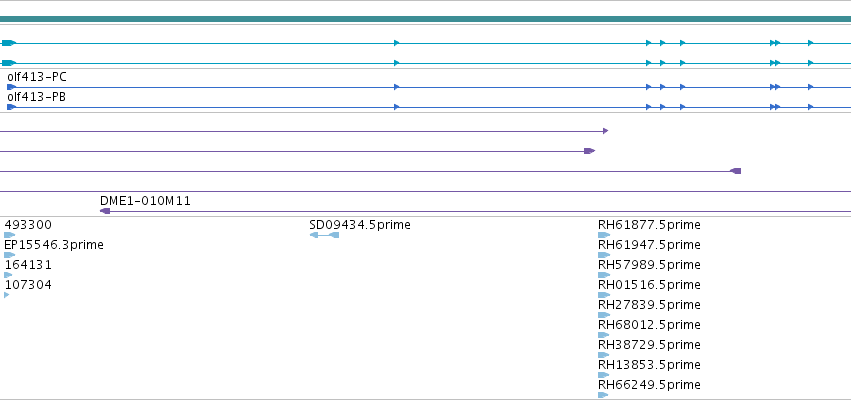The height and width of the screenshot is (400, 851).
Task: Click the thick teal chromosome bar
Action: click(426, 19)
